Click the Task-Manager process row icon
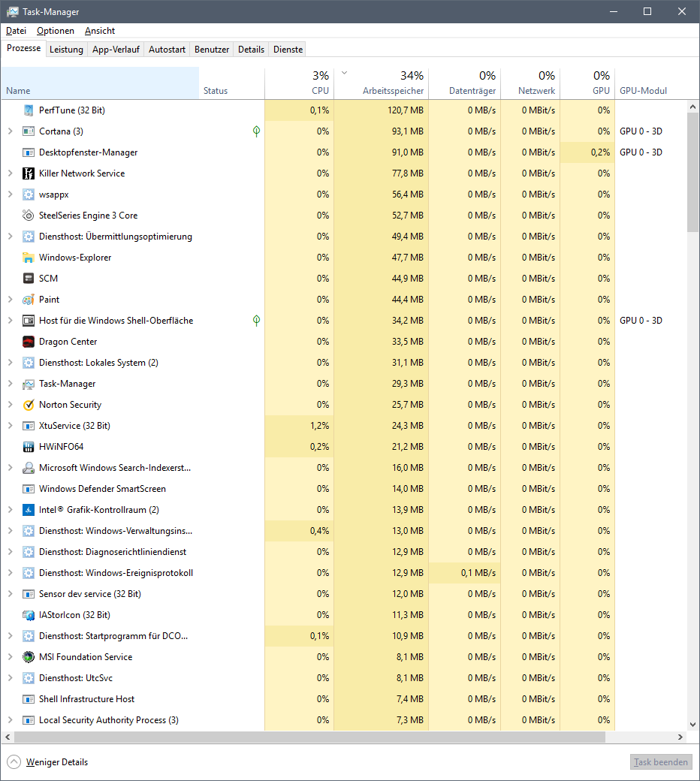The height and width of the screenshot is (781, 700). (29, 384)
